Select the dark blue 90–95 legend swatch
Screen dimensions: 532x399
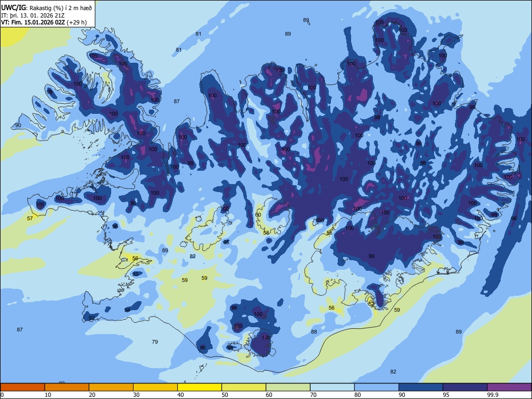pos(421,387)
